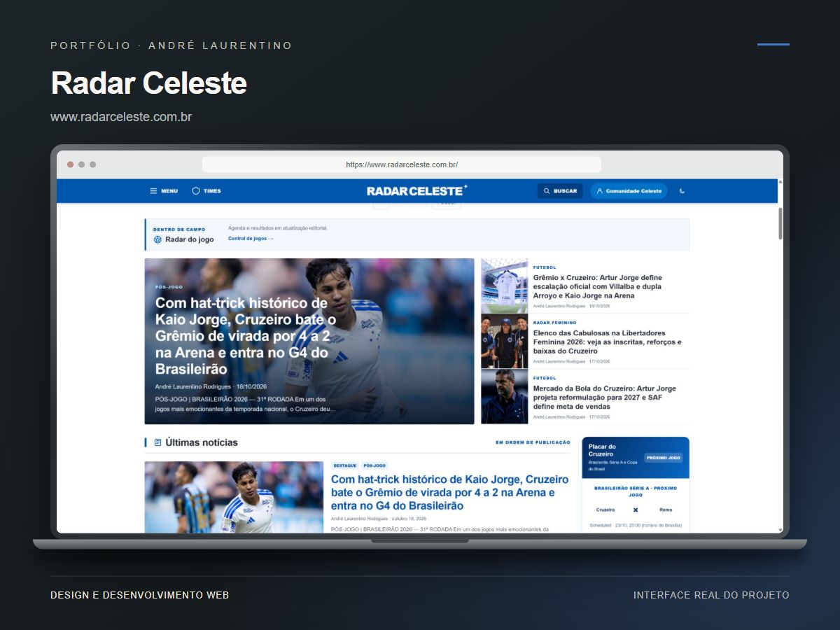The image size is (840, 630).
Task: Click the 'Últimas notícias' heading
Action: pos(202,442)
